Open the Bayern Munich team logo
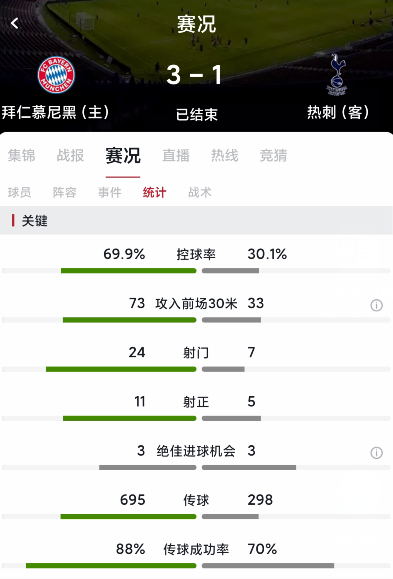 [56, 75]
